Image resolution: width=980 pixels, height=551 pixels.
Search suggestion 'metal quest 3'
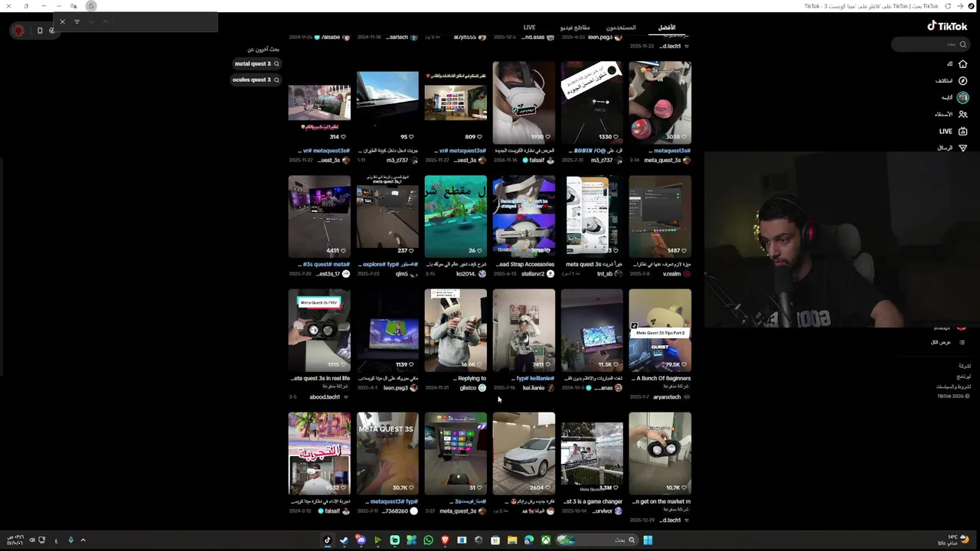pyautogui.click(x=256, y=64)
